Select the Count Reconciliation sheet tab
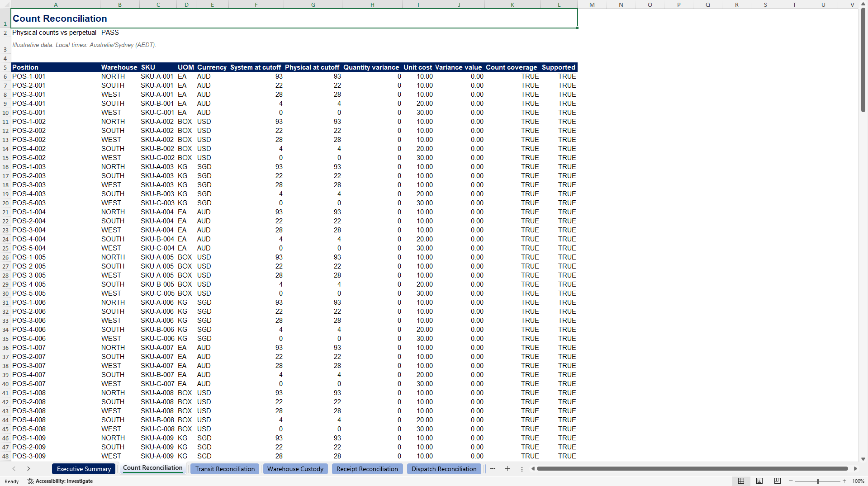 153,468
